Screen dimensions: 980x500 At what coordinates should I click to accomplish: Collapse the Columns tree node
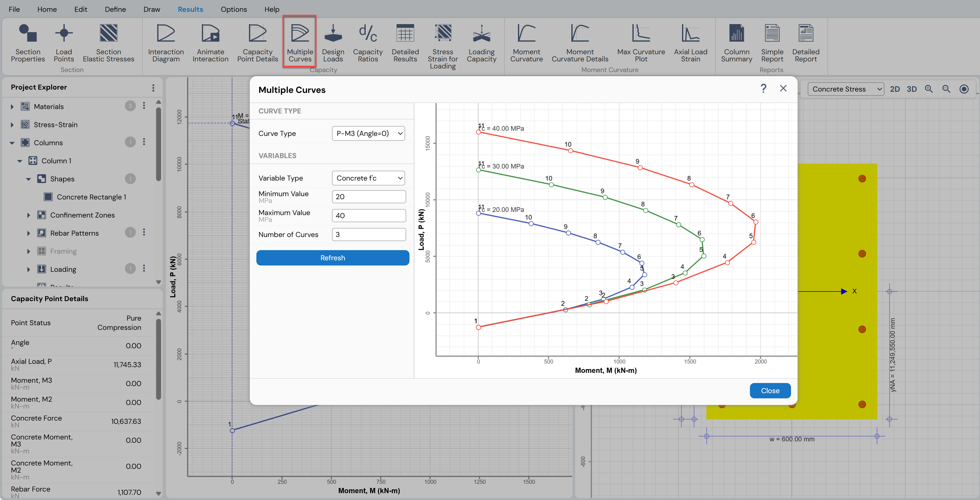pos(12,143)
